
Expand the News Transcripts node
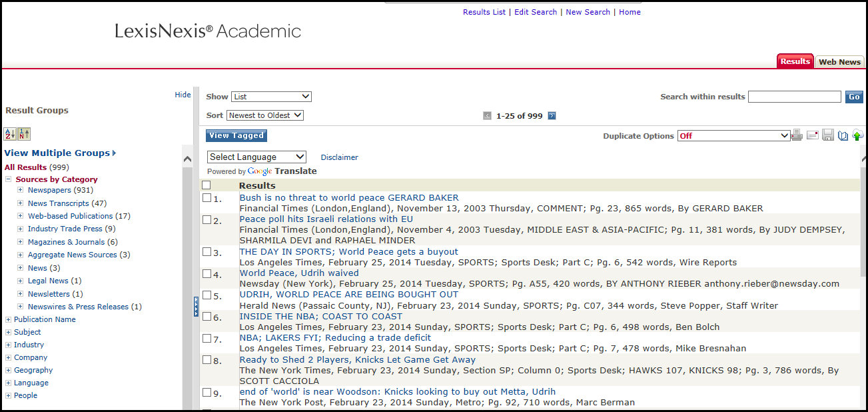click(x=21, y=203)
